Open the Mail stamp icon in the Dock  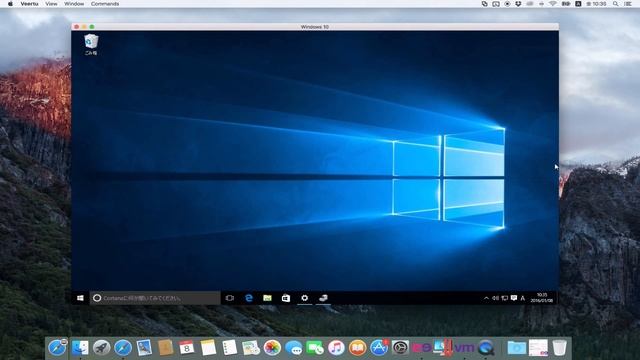click(x=144, y=348)
